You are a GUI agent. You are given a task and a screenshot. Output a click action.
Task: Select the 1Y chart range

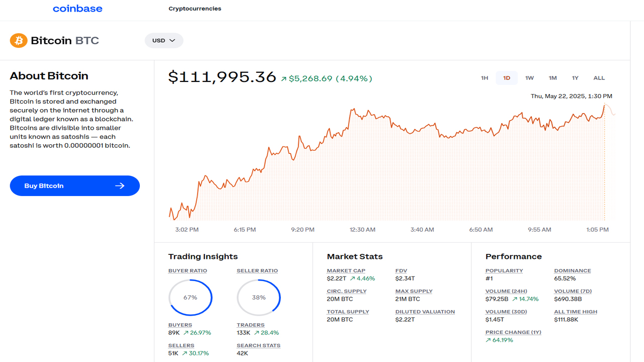tap(575, 78)
